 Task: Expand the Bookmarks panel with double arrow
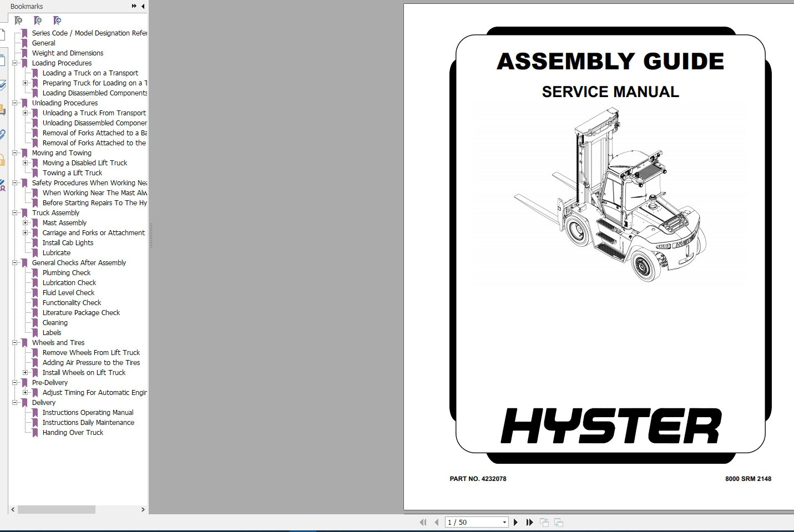[x=134, y=6]
